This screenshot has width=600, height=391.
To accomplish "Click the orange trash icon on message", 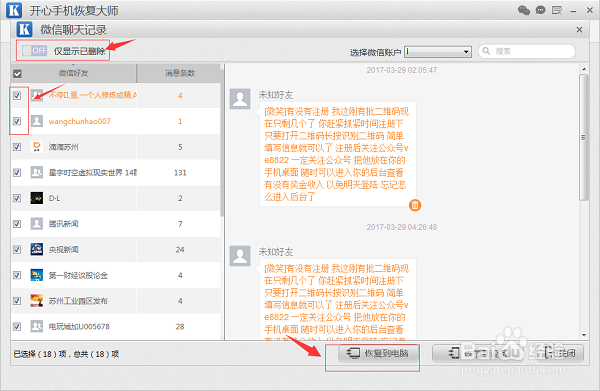I will 415,205.
